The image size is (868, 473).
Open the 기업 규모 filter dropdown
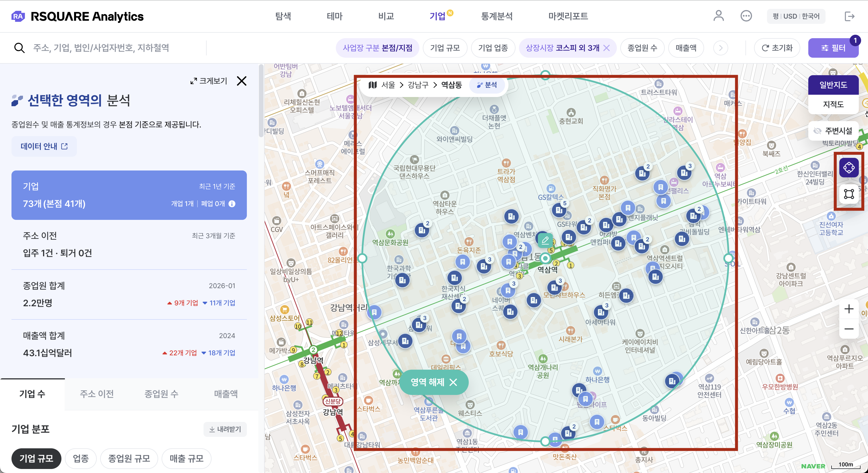point(445,48)
